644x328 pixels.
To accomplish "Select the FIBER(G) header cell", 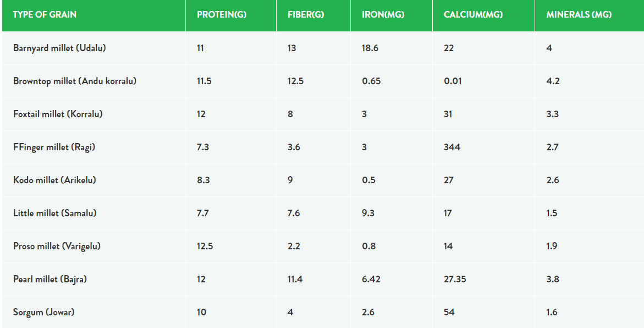I will point(313,15).
